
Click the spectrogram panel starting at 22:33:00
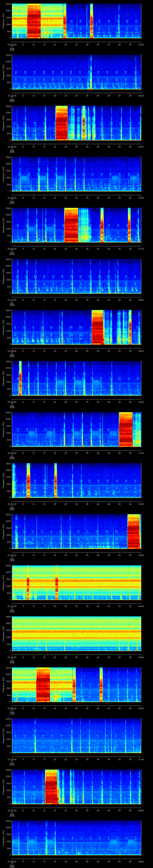tap(77, 583)
